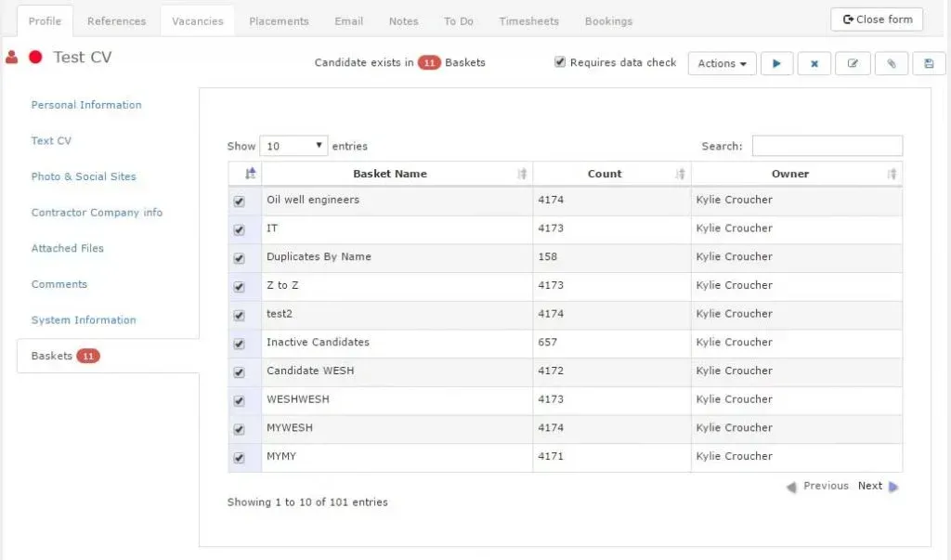This screenshot has width=951, height=560.
Task: Open the Actions dropdown menu
Action: (722, 63)
